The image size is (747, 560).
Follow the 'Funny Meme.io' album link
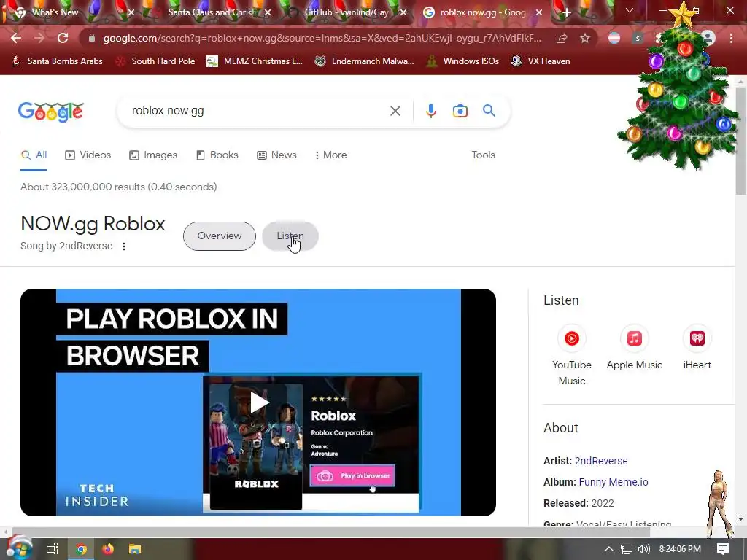point(614,482)
